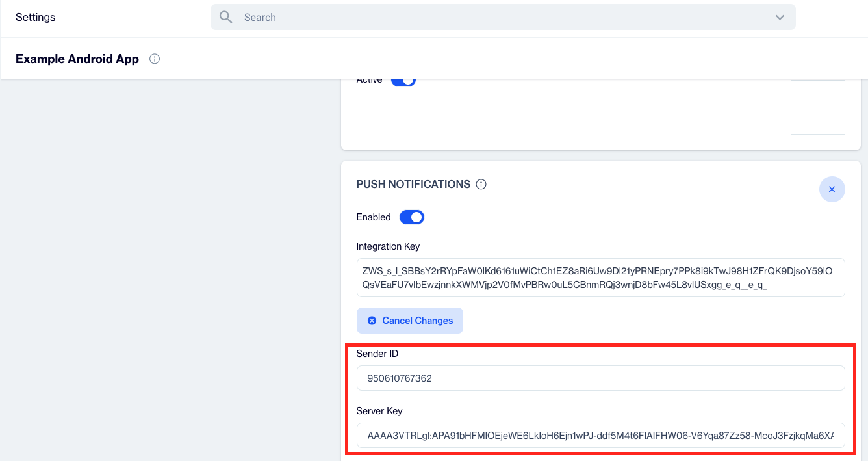Viewport: 868px width, 461px height.
Task: Click the magnifying glass search icon
Action: click(225, 18)
